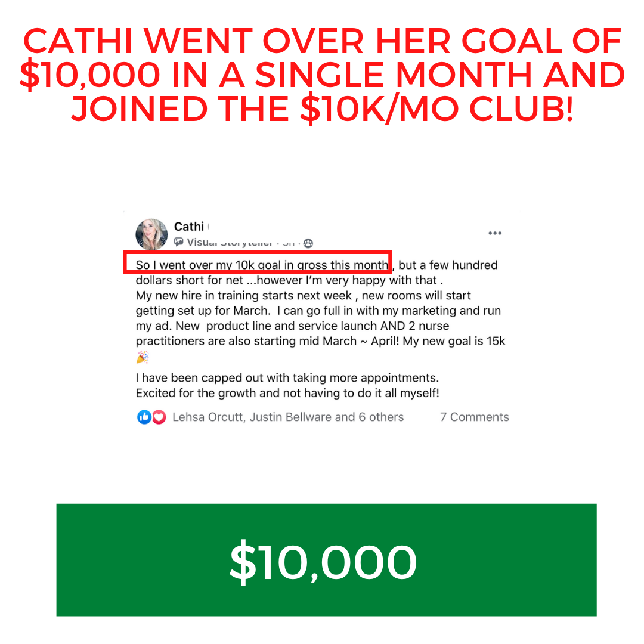Open Cathi's name link
This screenshot has width=644, height=644.
(189, 227)
